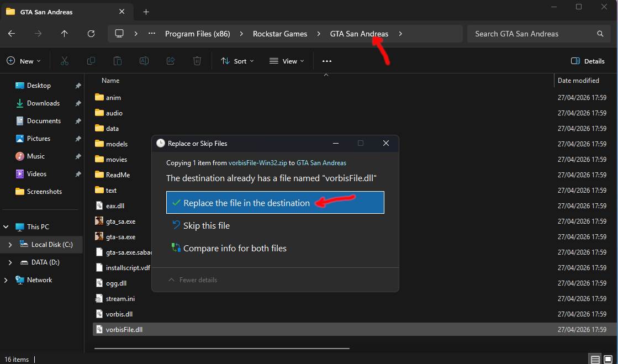Go up one folder level

click(x=64, y=34)
